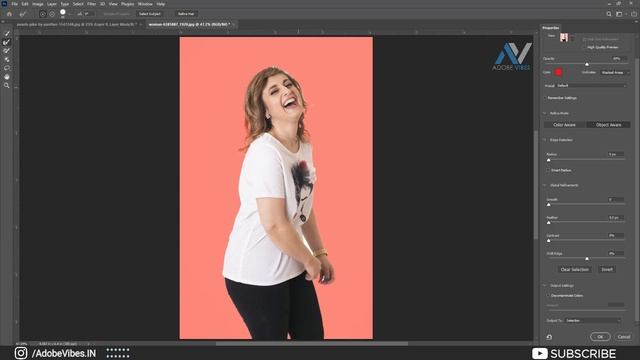Image resolution: width=640 pixels, height=360 pixels.
Task: Open the Output To dropdown
Action: point(593,320)
